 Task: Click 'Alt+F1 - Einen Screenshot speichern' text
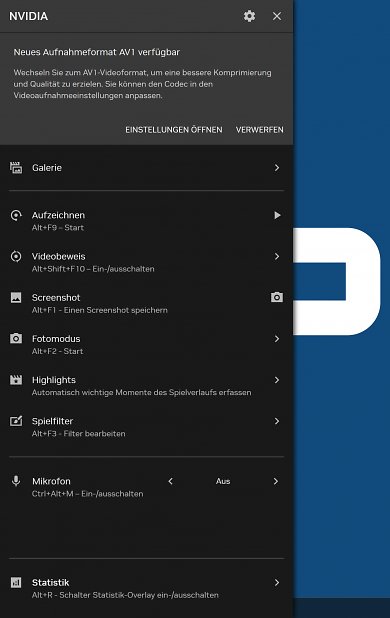(100, 310)
